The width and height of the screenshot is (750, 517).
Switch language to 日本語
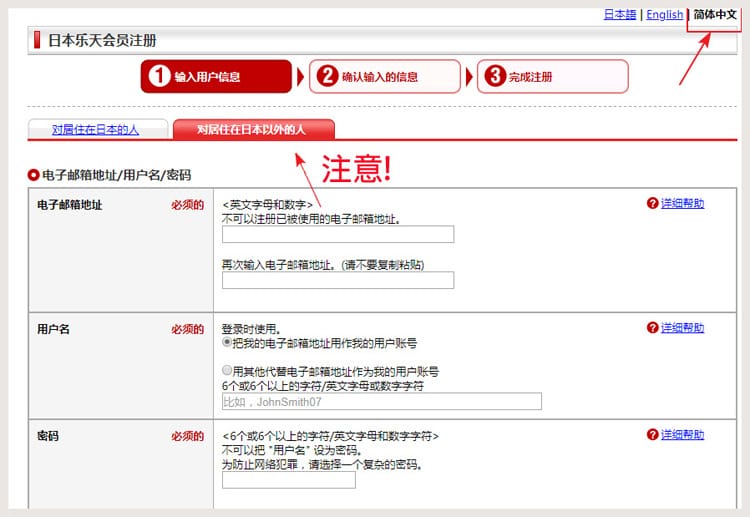(x=619, y=15)
